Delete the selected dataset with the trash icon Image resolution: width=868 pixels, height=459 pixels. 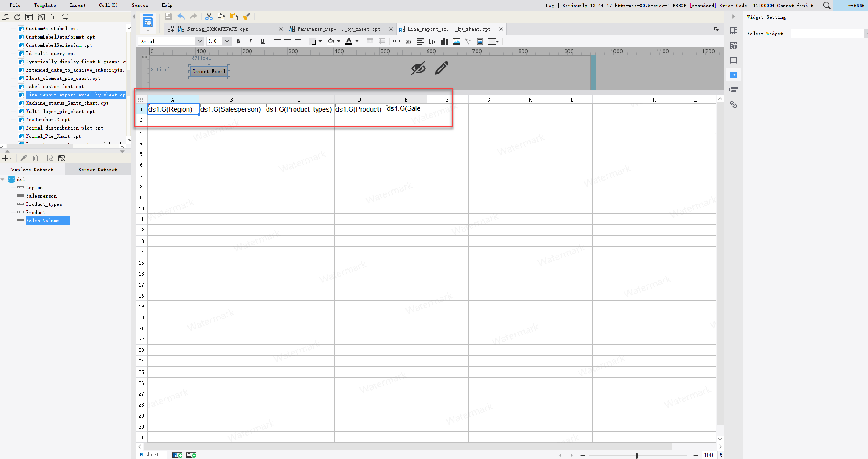(x=35, y=158)
